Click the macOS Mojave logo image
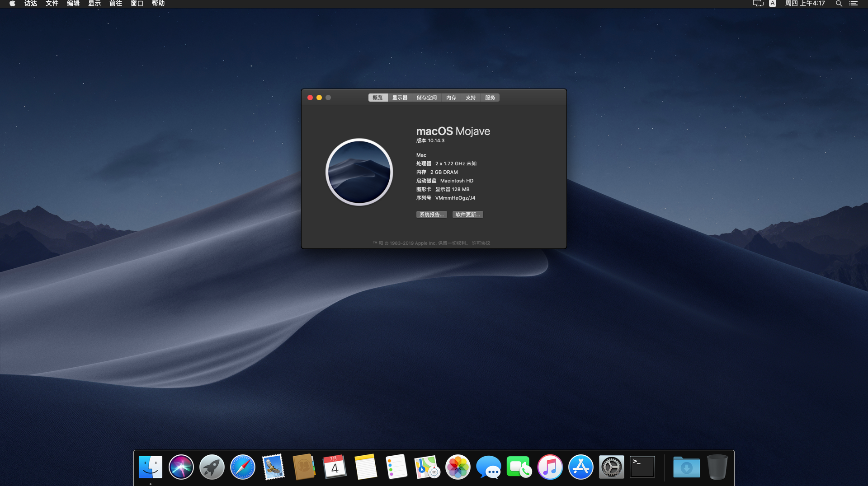This screenshot has width=868, height=486. point(359,172)
